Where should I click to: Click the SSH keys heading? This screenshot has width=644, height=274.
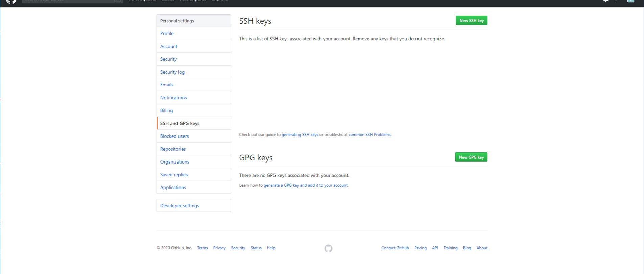tap(255, 21)
